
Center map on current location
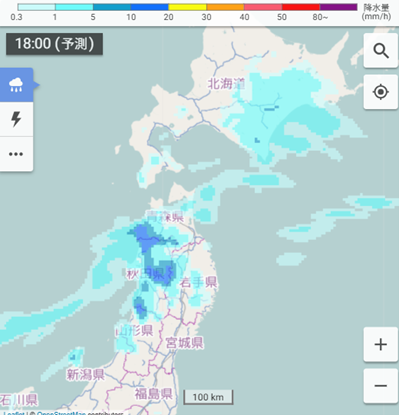tap(381, 92)
